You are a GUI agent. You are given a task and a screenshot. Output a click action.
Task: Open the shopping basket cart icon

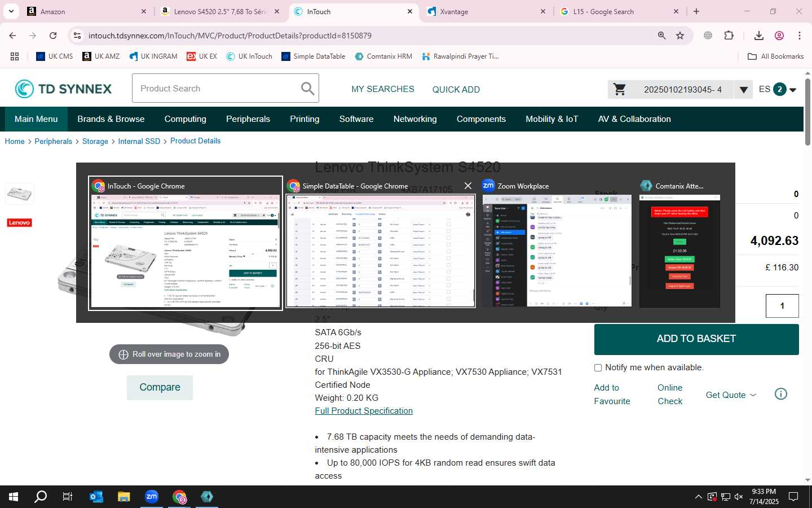click(x=620, y=89)
